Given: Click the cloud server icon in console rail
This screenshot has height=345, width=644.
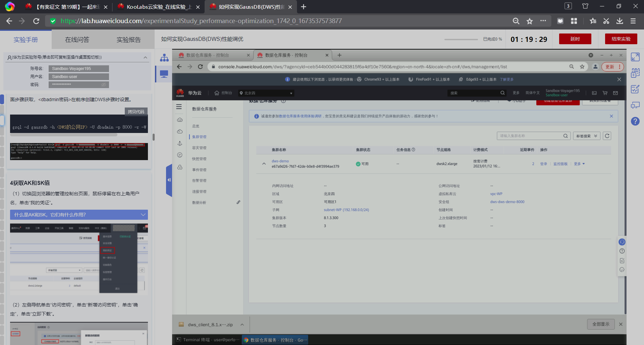Looking at the screenshot, I should pos(180,120).
